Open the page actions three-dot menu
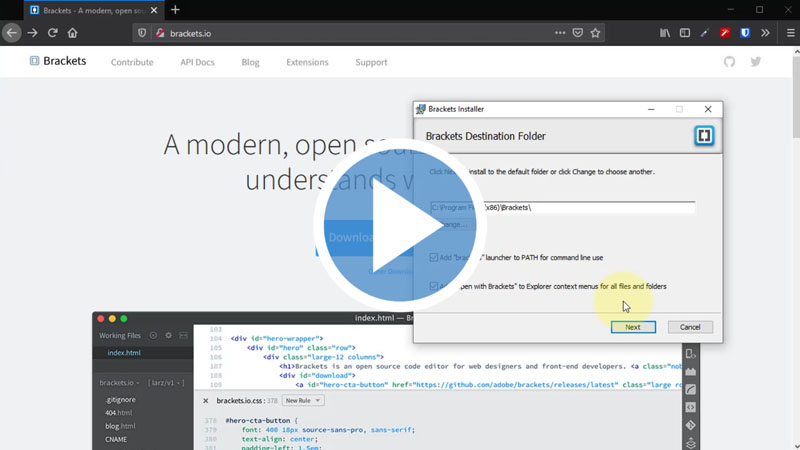This screenshot has height=450, width=800. [x=560, y=33]
